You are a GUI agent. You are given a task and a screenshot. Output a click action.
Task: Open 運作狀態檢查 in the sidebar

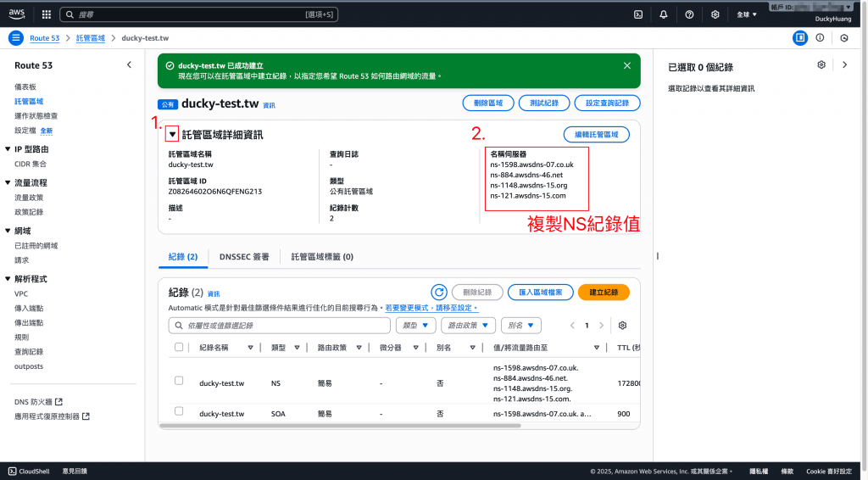(36, 115)
